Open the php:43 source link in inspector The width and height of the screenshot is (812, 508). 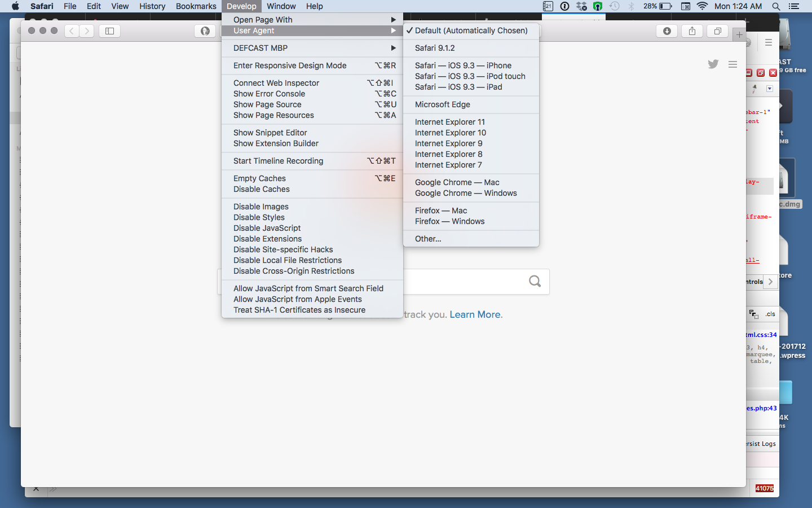point(761,408)
